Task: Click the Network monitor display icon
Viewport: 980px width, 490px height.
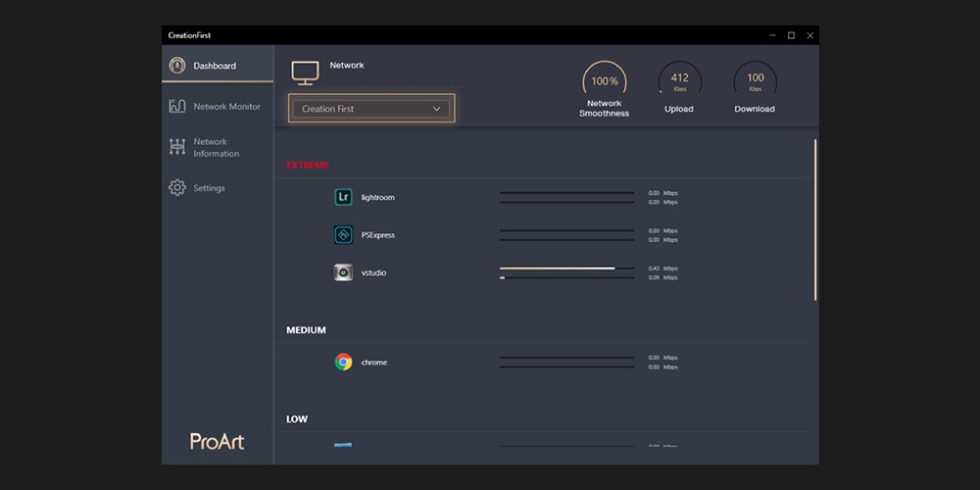Action: tap(306, 73)
